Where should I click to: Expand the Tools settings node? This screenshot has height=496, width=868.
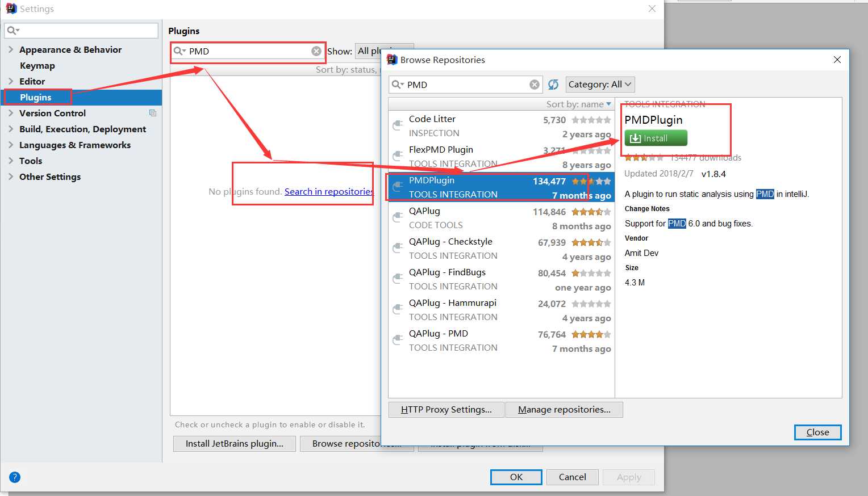pos(11,161)
